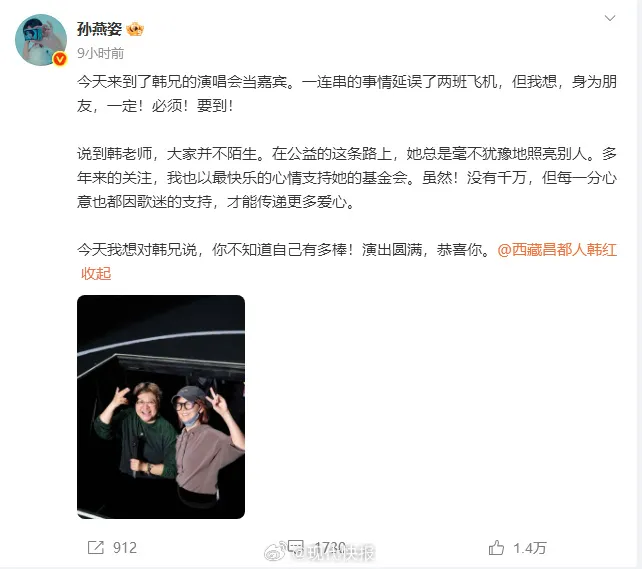Click the repost share icon
The image size is (642, 569).
click(96, 547)
